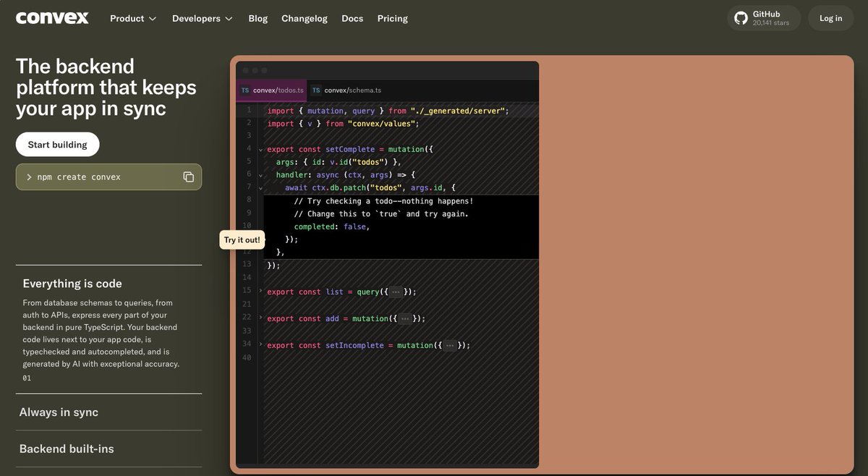Click the './_generated/server' import string
The width and height of the screenshot is (868, 476).
click(x=457, y=111)
